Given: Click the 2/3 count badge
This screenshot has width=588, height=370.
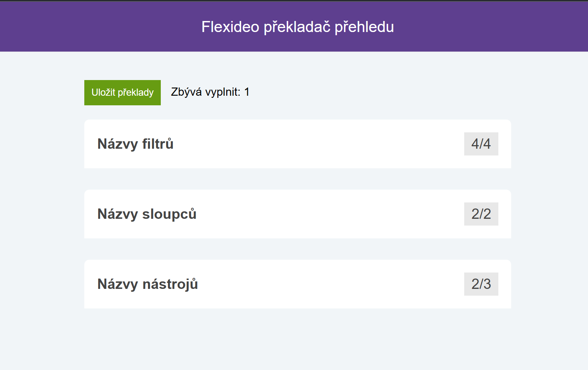Looking at the screenshot, I should 481,284.
